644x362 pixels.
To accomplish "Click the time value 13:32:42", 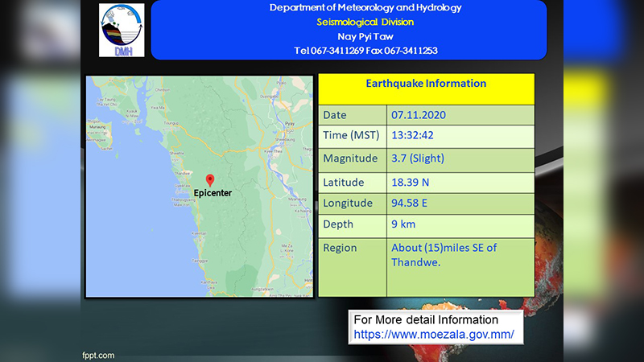I will pos(412,135).
